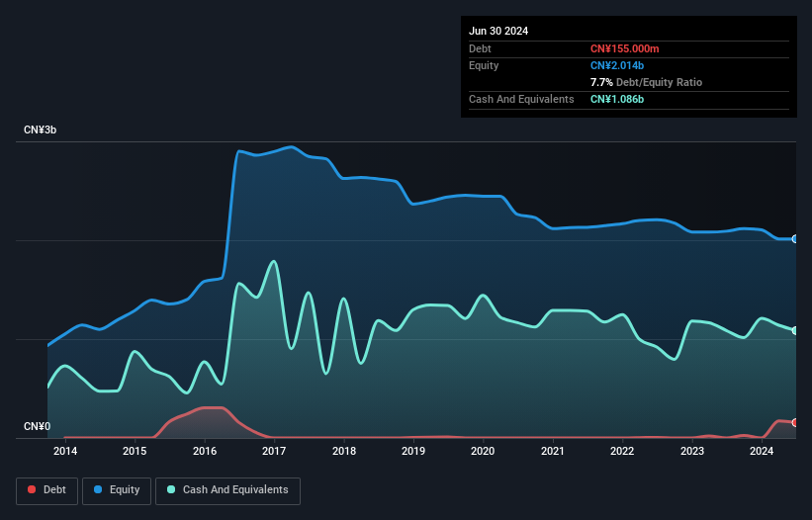The height and width of the screenshot is (520, 812).
Task: Click the CN¥0 y-axis label
Action: point(38,426)
